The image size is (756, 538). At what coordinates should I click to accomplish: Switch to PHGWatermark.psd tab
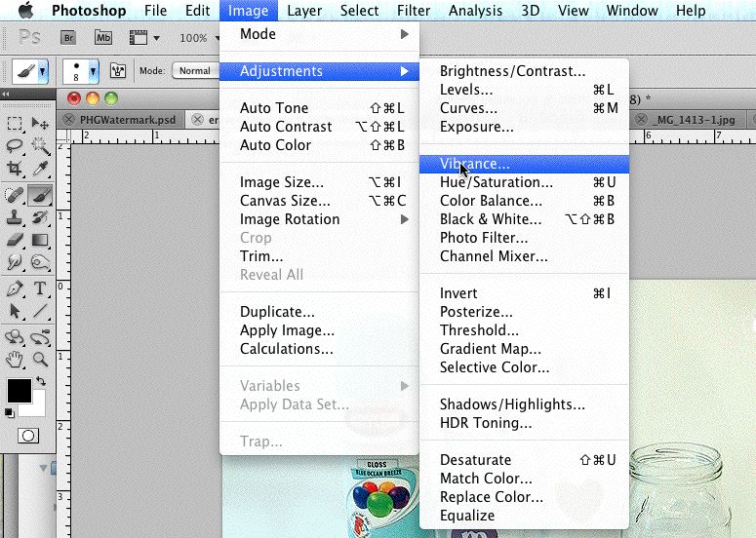[x=127, y=120]
